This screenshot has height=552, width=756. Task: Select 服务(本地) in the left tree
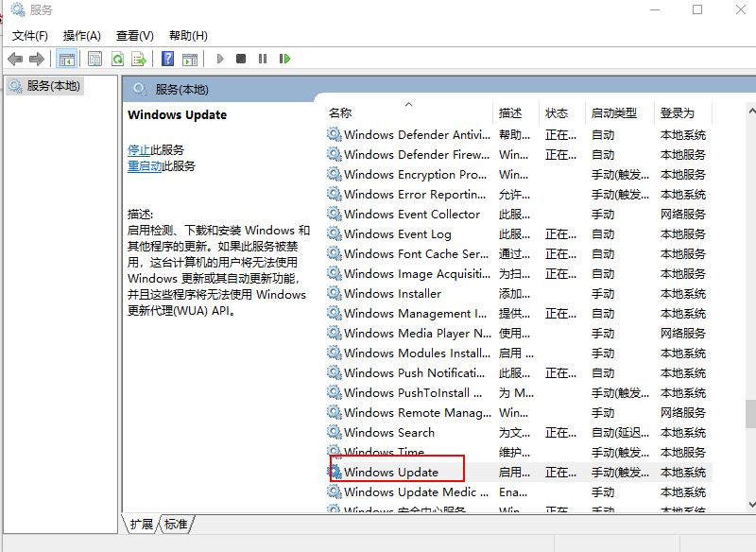[x=45, y=86]
